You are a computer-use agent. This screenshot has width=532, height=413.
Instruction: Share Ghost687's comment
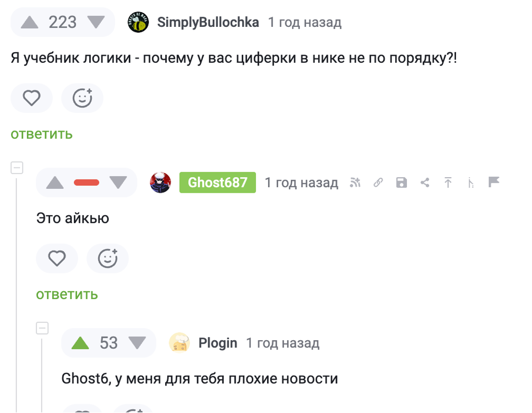pyautogui.click(x=425, y=183)
